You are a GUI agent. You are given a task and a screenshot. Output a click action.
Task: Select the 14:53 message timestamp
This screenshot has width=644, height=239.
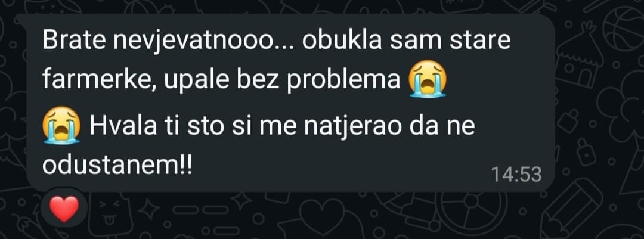click(x=516, y=175)
